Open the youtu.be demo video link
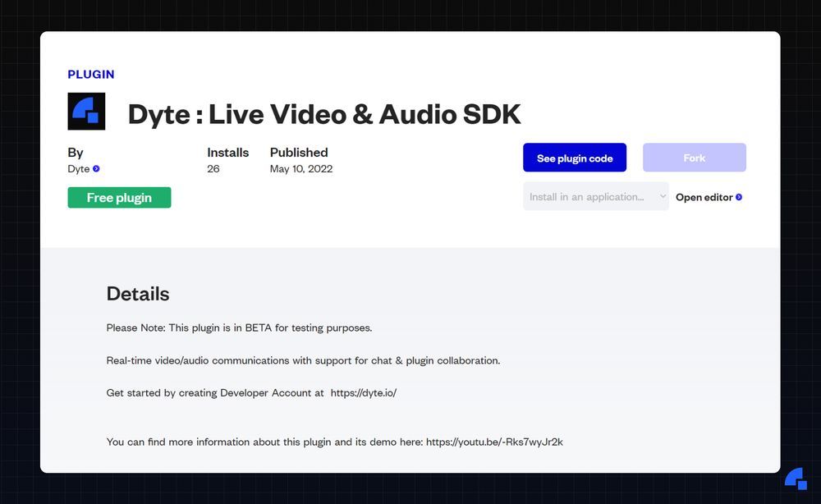The image size is (821, 504). coord(494,442)
